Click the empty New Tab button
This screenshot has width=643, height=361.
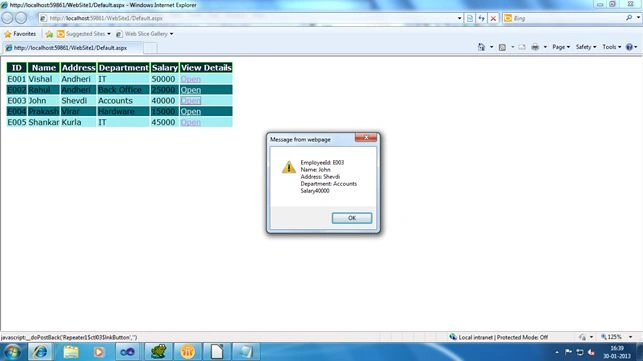150,48
